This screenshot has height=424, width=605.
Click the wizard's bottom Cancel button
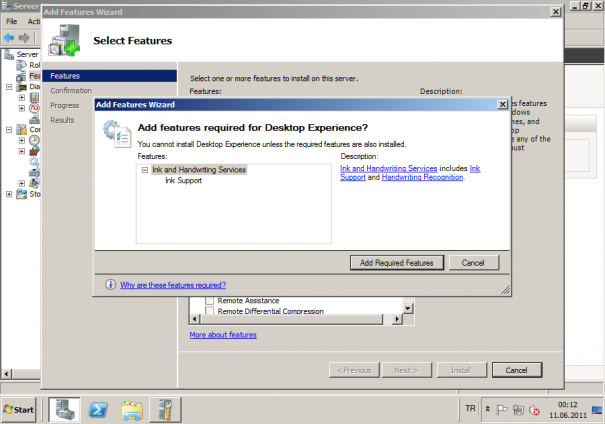517,370
